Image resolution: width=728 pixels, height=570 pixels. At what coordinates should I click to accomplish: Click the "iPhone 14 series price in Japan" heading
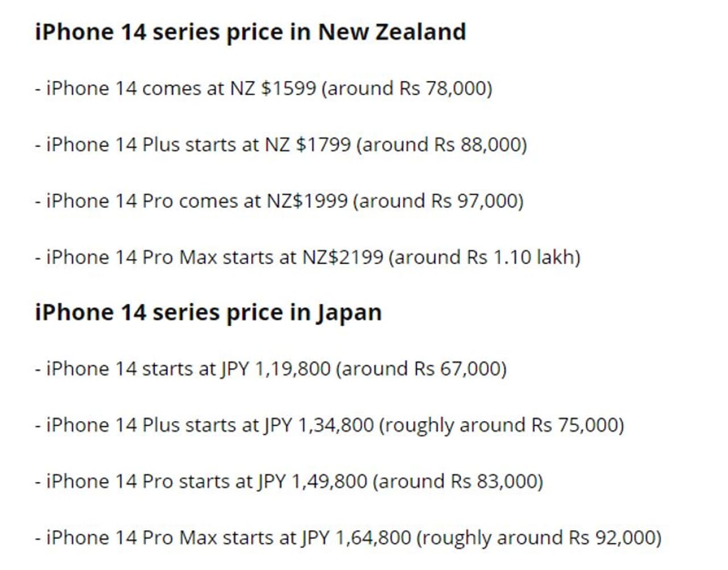208,313
